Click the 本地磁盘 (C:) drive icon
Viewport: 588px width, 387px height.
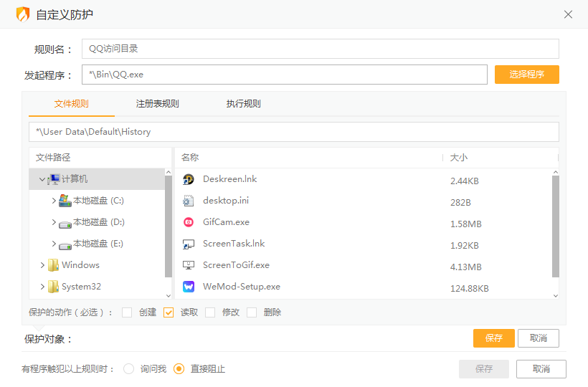click(65, 201)
